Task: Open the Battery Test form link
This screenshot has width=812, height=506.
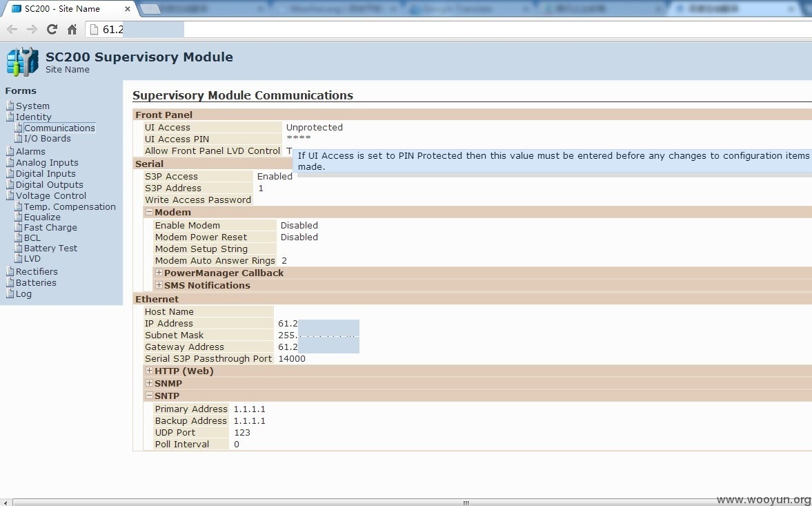Action: 50,248
